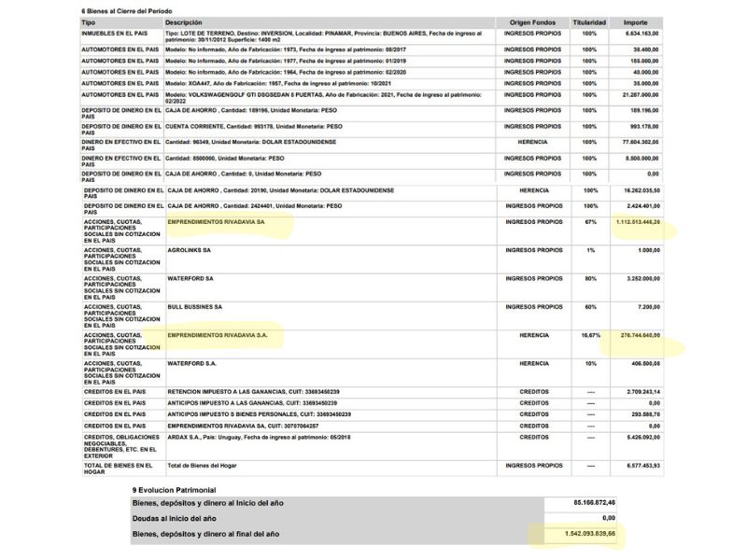Select the "Importe" column header
Screen dimensions: 747x560
coord(636,22)
